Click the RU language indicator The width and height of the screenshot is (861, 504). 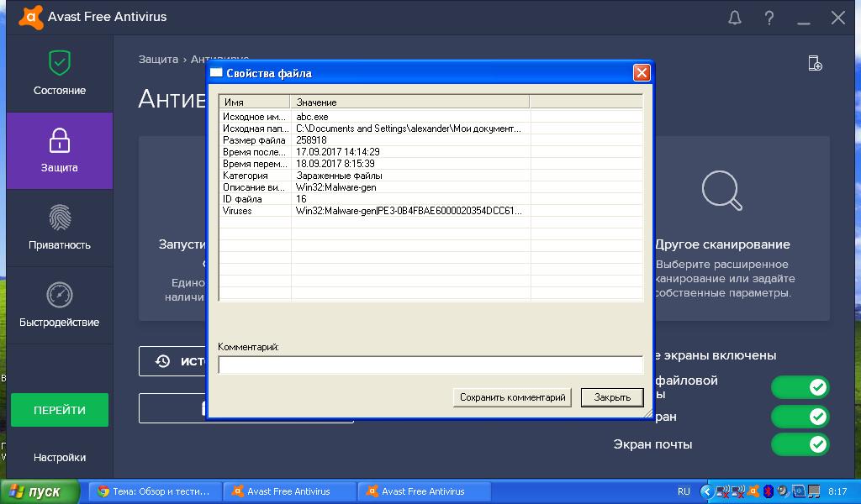pos(684,491)
